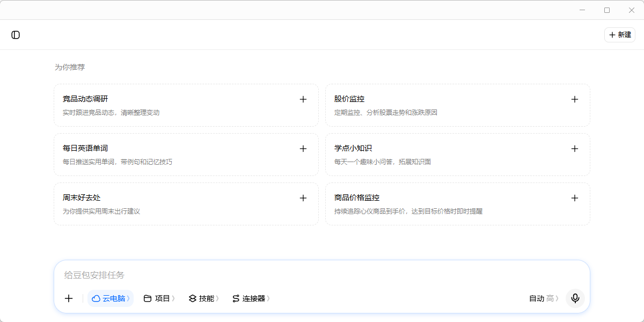Start voice input with the microphone icon
This screenshot has height=322, width=644.
[575, 298]
